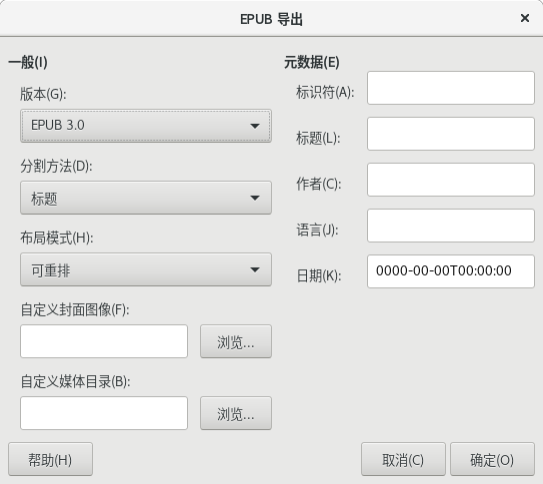The width and height of the screenshot is (543, 484).
Task: Select the 标题(L) metadata field
Action: (451, 134)
